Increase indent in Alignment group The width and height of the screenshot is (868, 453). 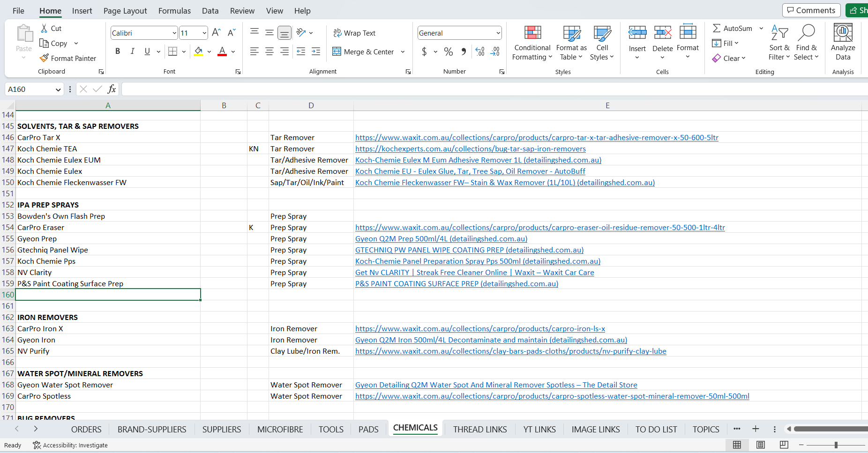[316, 52]
